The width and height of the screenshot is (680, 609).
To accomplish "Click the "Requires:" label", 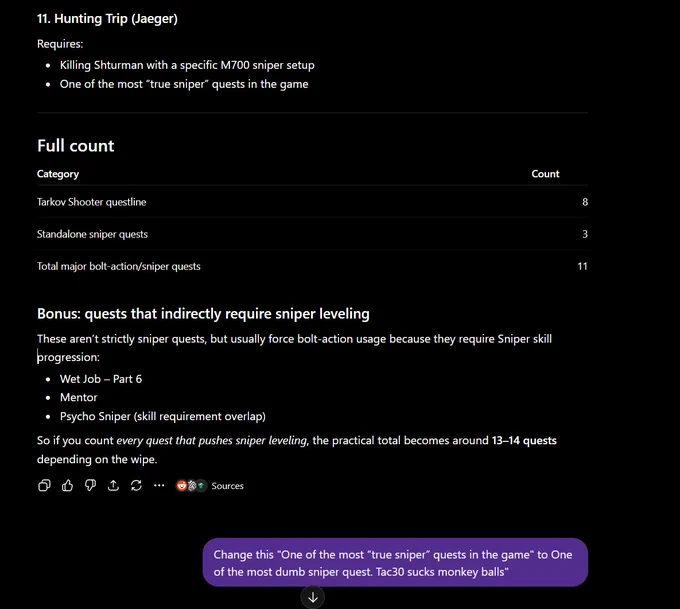I will point(60,44).
